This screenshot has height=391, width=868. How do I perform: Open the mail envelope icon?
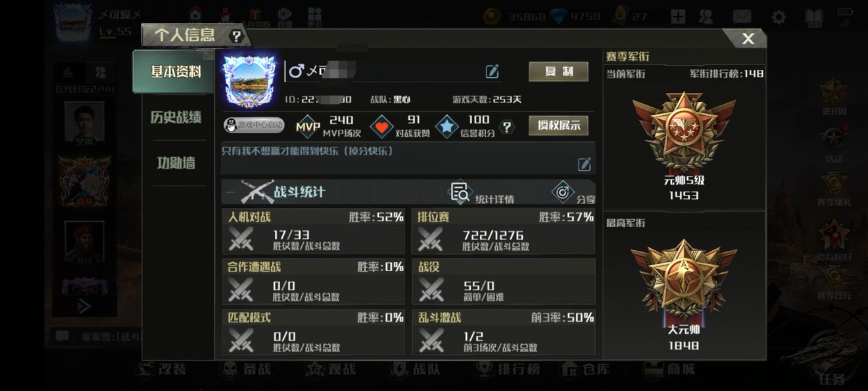pyautogui.click(x=742, y=17)
